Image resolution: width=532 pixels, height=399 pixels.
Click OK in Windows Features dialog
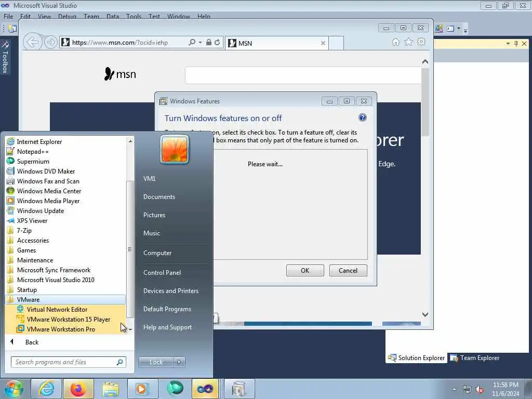click(305, 270)
